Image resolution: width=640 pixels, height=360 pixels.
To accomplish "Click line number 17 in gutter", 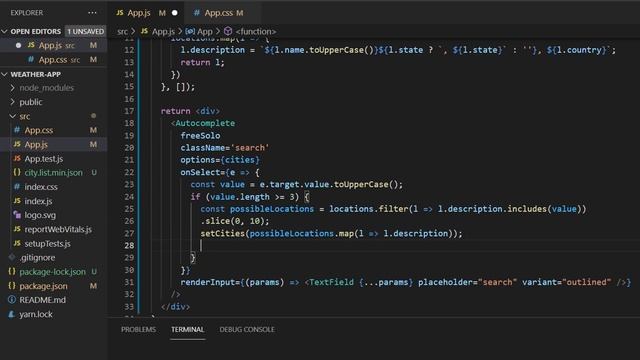I will pos(129,111).
